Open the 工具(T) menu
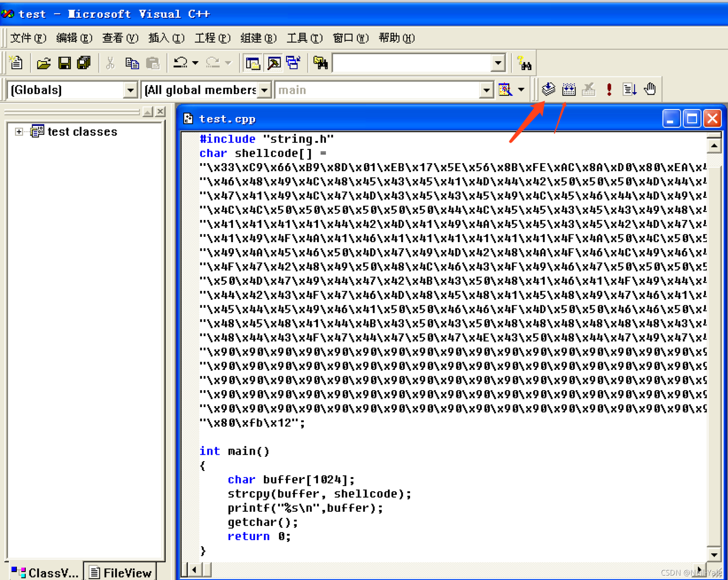Screen dimensions: 728x580 [x=305, y=38]
